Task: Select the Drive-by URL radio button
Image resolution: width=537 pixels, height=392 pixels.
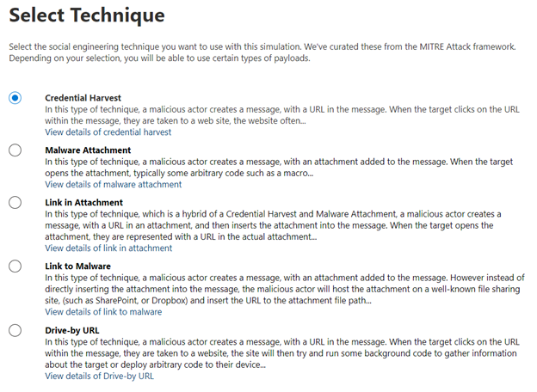Action: (15, 330)
